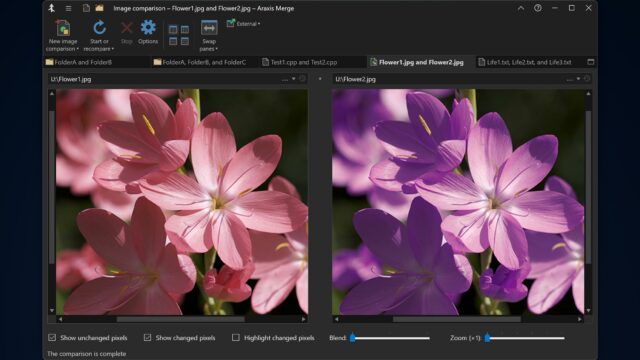Viewport: 640px width, 360px height.
Task: Click the left pane scroll-up arrow
Action: (52, 93)
